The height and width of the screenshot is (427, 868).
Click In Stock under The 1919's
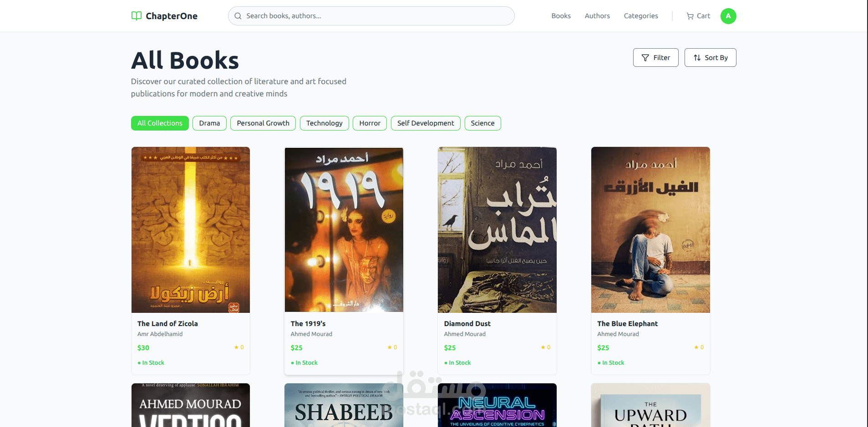click(x=305, y=363)
